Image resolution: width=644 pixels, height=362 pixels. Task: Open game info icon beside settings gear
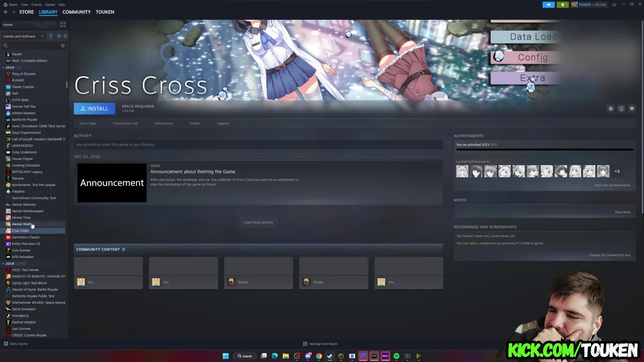click(x=621, y=109)
